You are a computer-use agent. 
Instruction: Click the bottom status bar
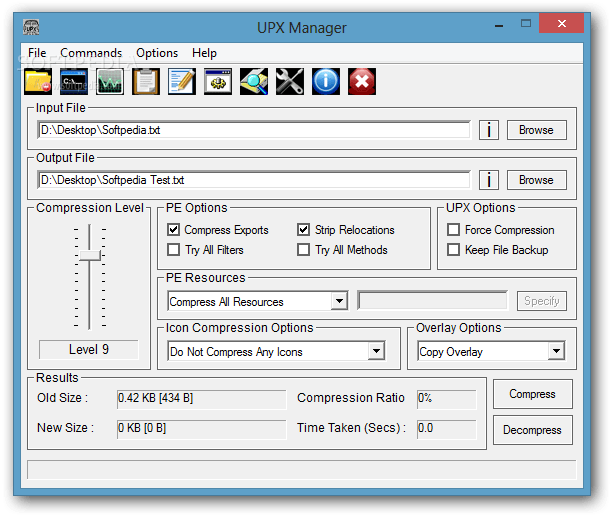pos(302,470)
